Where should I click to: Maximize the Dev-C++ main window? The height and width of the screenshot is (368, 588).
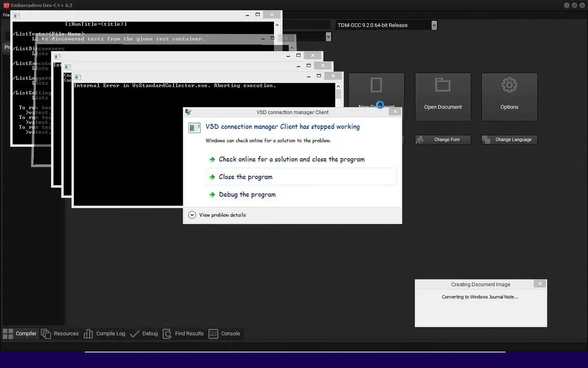click(x=575, y=5)
